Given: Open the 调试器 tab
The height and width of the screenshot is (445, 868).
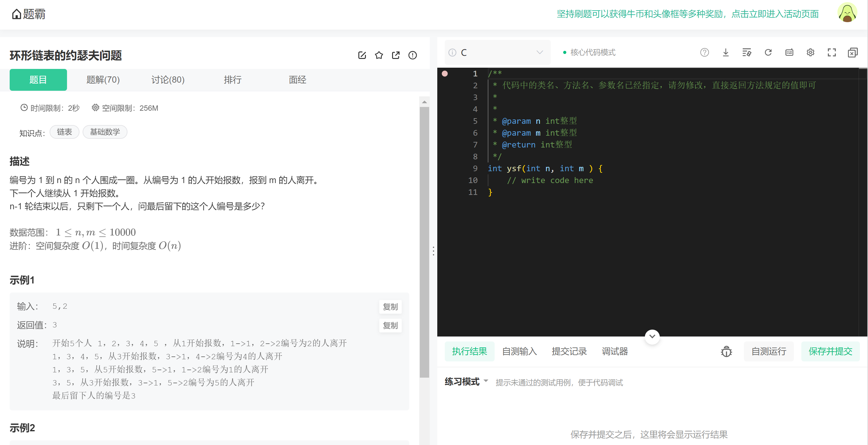Looking at the screenshot, I should 615,351.
